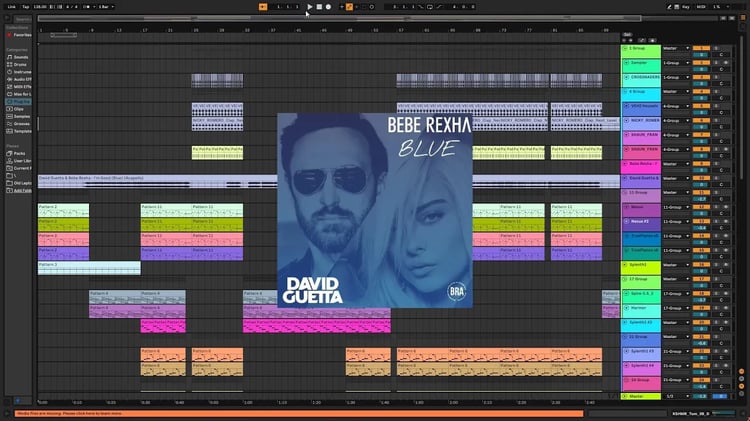Enable Draw Mode pencil icon
Image resolution: width=750 pixels, height=421 pixels.
pyautogui.click(x=669, y=7)
